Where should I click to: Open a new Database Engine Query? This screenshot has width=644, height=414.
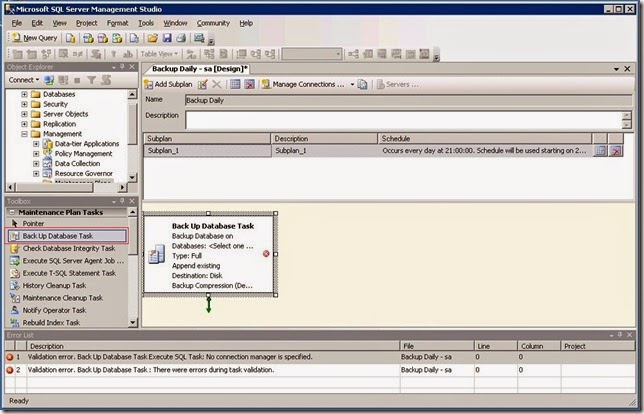click(x=70, y=38)
